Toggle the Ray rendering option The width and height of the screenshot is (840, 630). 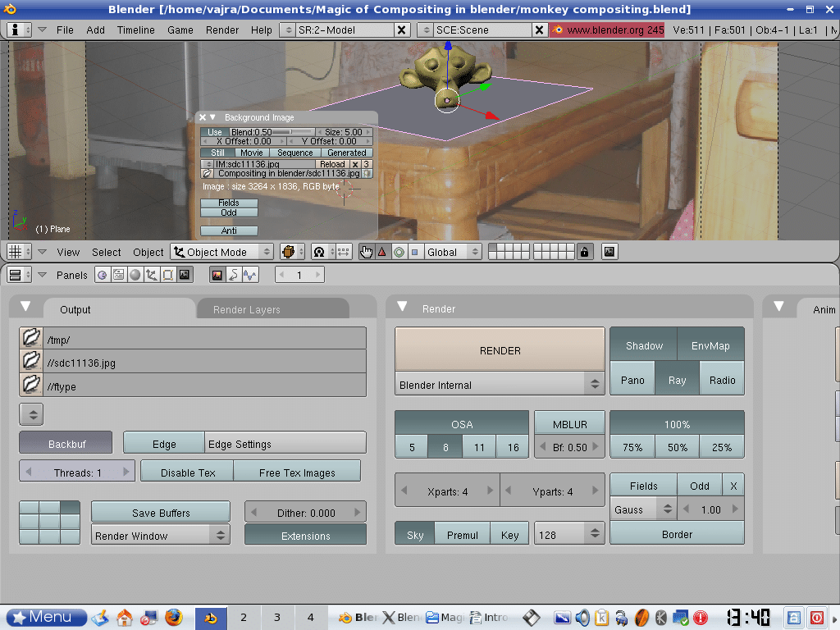[677, 380]
